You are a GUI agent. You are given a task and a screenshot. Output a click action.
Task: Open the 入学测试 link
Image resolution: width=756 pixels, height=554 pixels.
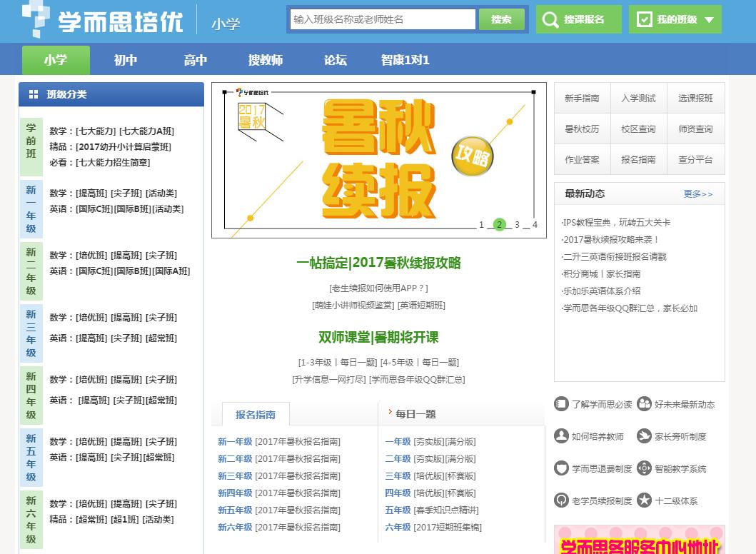638,98
